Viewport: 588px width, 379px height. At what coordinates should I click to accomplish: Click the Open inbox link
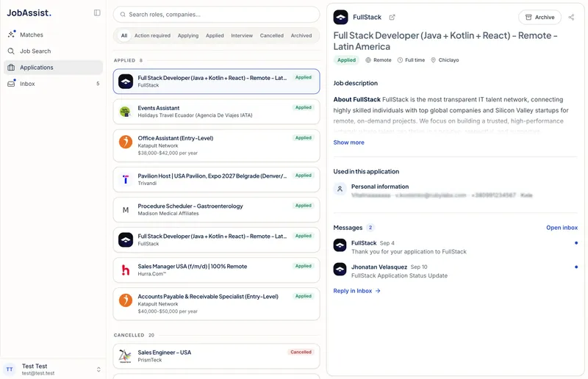coord(562,228)
